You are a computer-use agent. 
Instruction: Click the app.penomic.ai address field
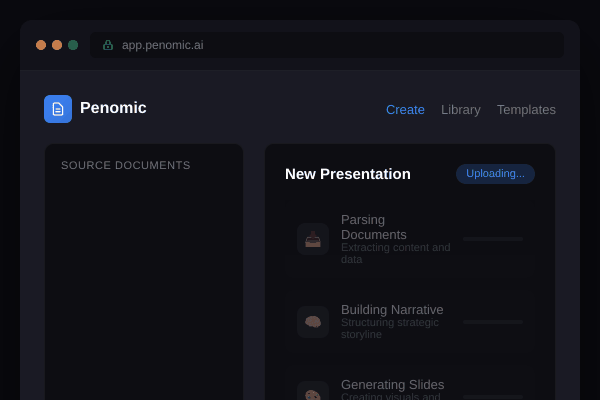tap(327, 45)
